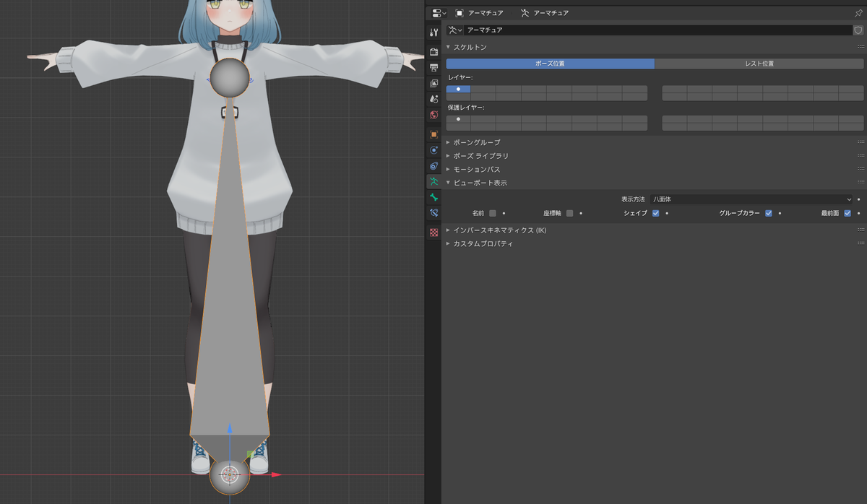The width and height of the screenshot is (867, 504).
Task: Click the second アーマチュア breadcrumb label
Action: click(550, 13)
